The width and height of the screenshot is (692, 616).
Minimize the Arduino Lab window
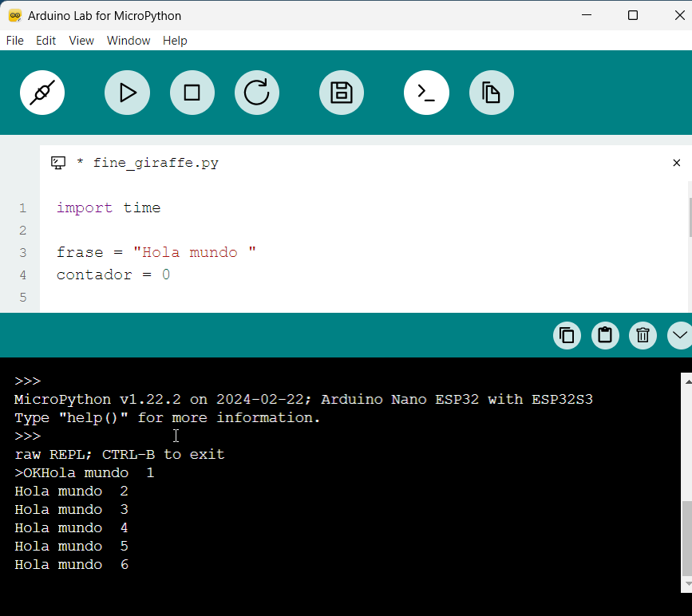[587, 15]
